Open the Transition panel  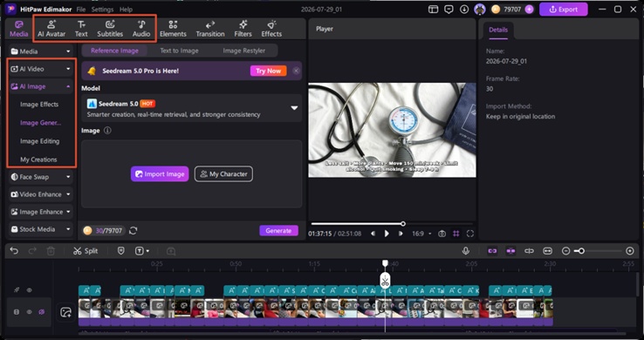[210, 29]
